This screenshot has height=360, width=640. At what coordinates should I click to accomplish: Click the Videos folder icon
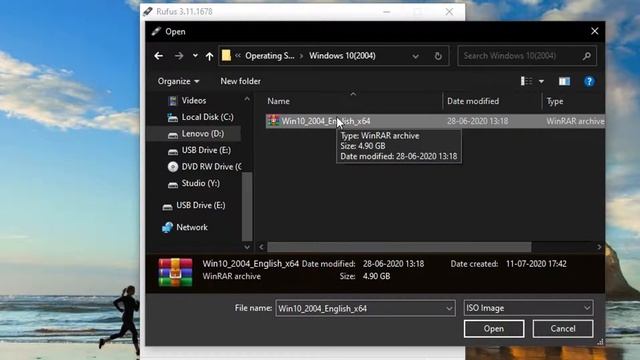[173, 100]
